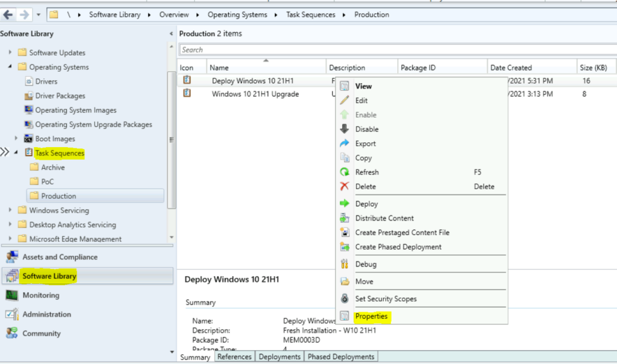The width and height of the screenshot is (617, 364).
Task: Click the blue Export arrow icon
Action: [x=344, y=143]
